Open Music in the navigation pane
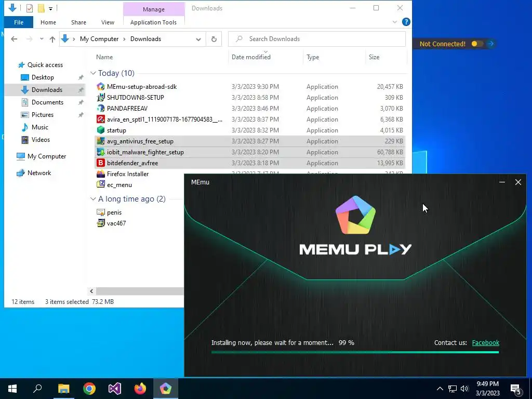Viewport: 532px width, 399px height. click(39, 127)
